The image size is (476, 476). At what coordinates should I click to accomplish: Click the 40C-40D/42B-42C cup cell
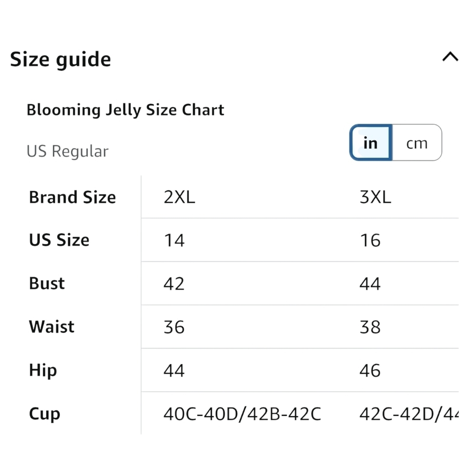coord(242,414)
